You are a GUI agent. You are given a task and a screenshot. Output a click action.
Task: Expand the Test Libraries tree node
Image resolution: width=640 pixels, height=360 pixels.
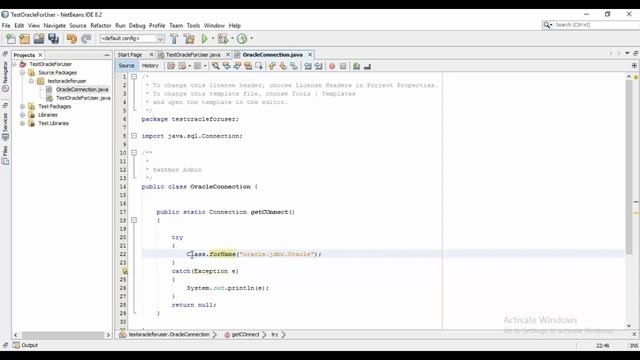[x=22, y=123]
